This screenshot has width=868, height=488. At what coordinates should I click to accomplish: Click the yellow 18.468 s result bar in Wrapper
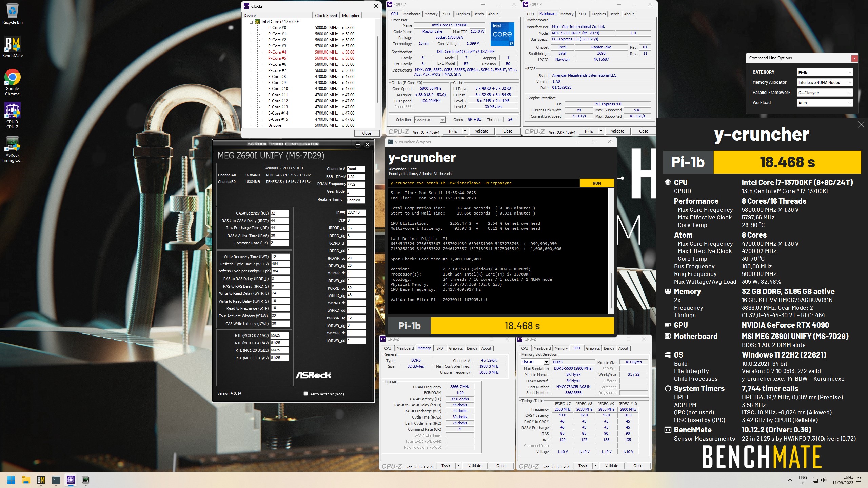coord(522,326)
